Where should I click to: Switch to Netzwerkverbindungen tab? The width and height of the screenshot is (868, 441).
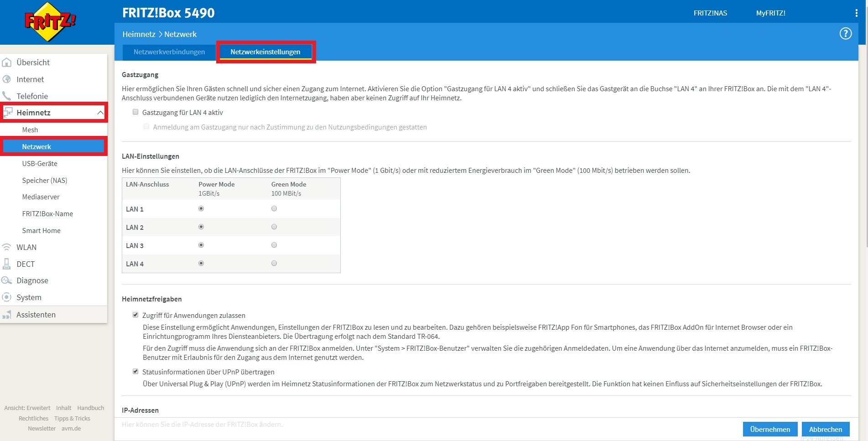point(169,52)
